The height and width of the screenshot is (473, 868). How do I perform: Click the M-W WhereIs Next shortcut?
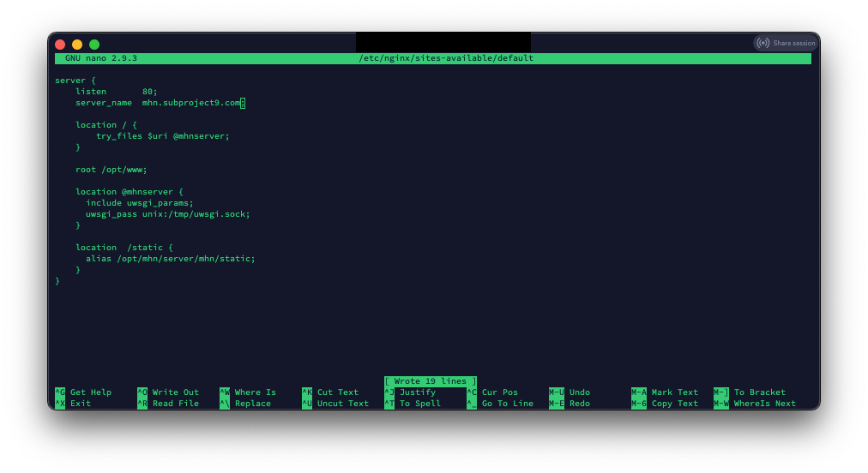coord(755,404)
